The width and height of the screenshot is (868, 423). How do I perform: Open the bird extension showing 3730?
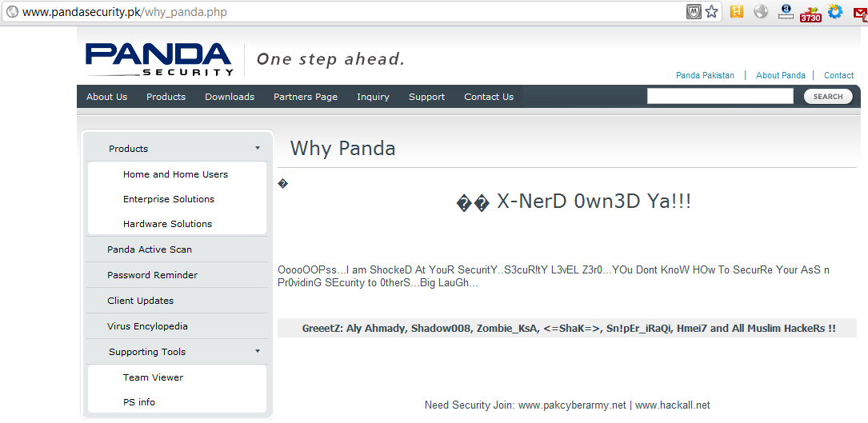pyautogui.click(x=811, y=14)
